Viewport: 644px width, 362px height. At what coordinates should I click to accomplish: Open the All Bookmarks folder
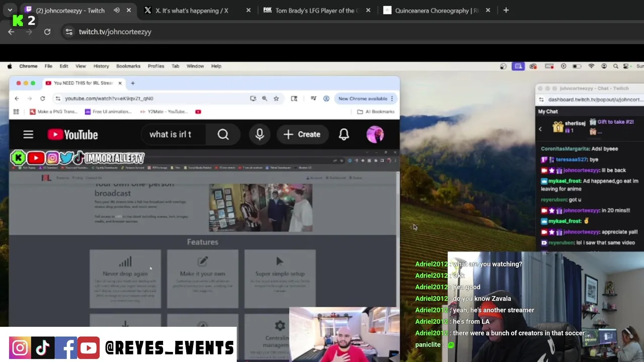click(x=376, y=112)
